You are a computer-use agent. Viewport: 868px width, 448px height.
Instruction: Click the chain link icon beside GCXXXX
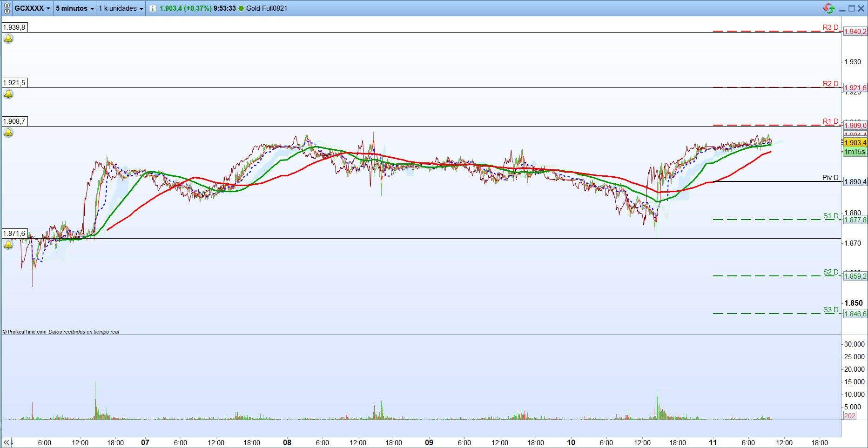pyautogui.click(x=7, y=8)
